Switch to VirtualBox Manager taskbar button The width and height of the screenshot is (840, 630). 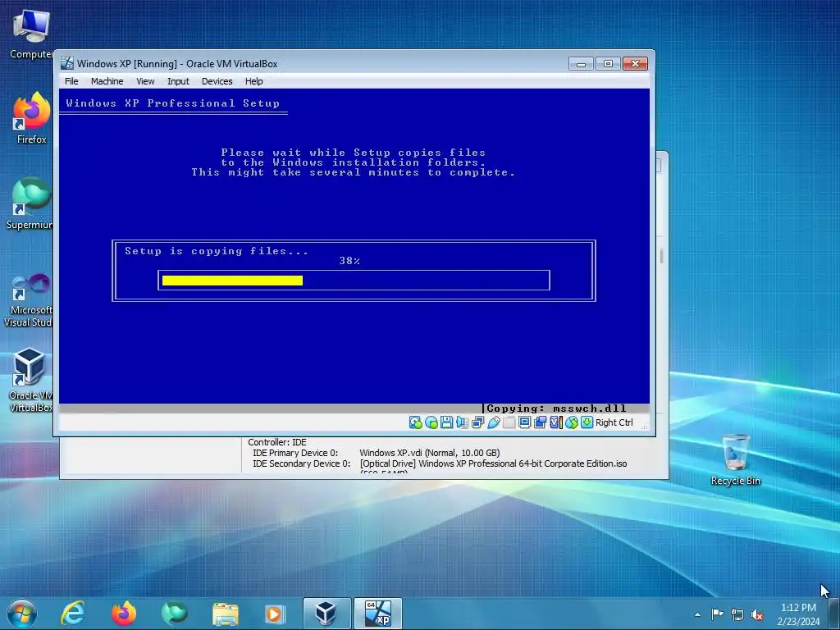click(326, 614)
